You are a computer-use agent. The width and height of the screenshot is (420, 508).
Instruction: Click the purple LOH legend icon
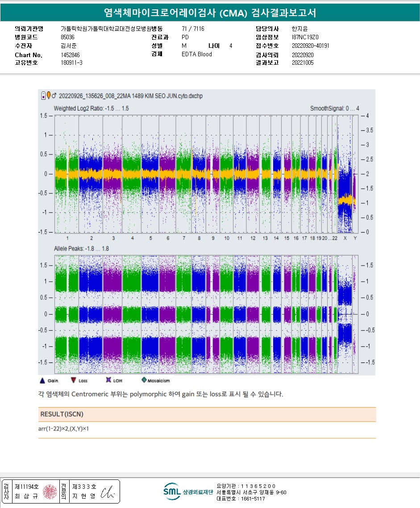[x=108, y=380]
